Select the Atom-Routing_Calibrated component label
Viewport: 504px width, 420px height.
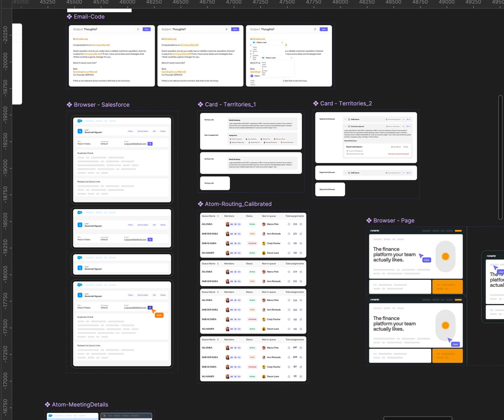coord(238,204)
